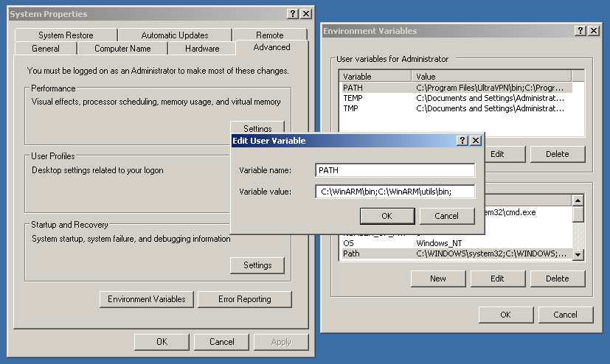Confirm Edit User Variable with OK
This screenshot has height=364, width=610.
(x=387, y=216)
